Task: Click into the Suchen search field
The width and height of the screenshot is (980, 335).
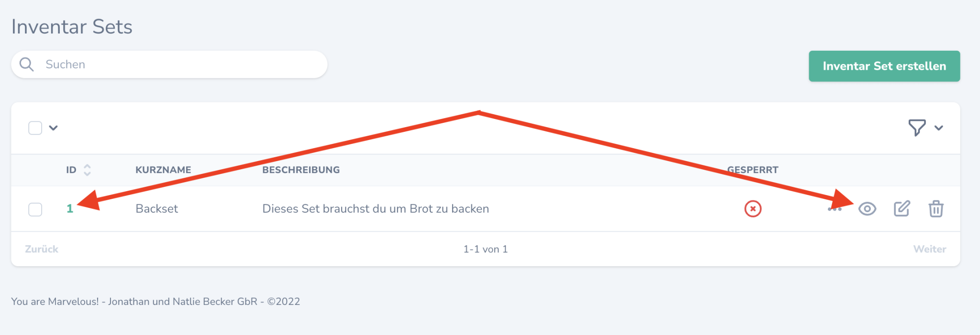Action: pos(144,64)
